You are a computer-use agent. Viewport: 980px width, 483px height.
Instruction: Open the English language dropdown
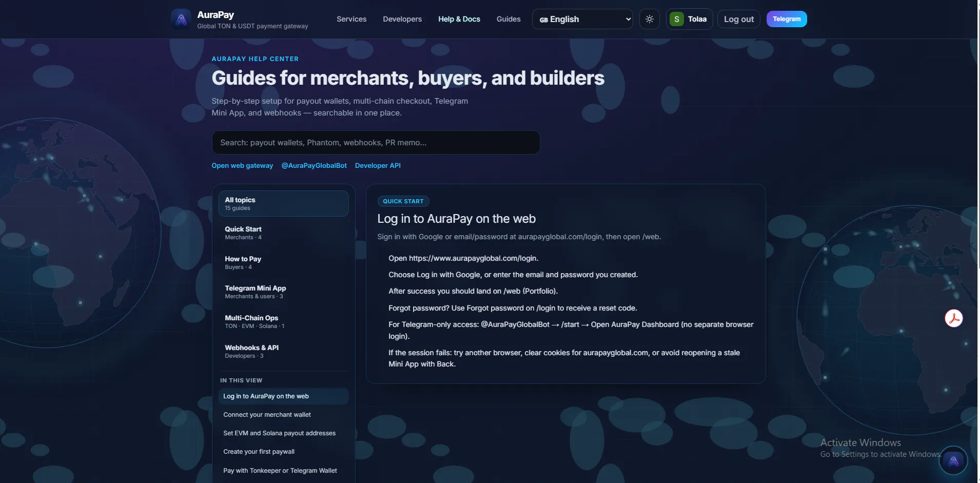582,19
